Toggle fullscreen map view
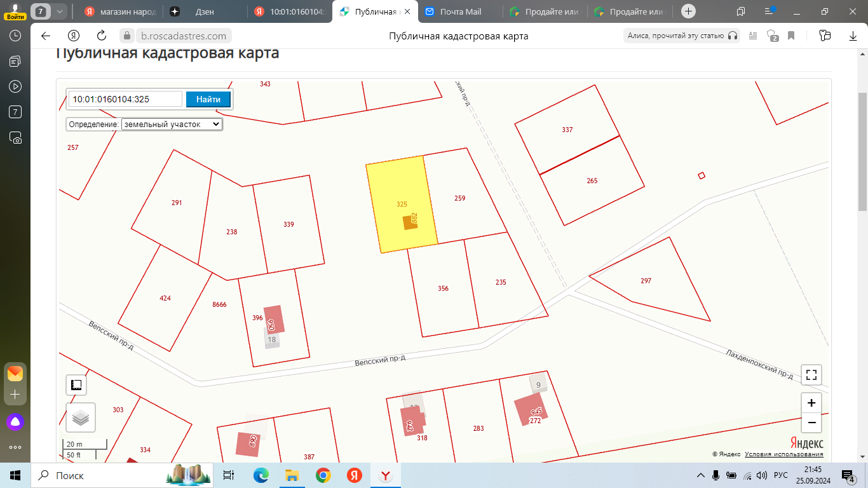The height and width of the screenshot is (488, 868). click(811, 374)
